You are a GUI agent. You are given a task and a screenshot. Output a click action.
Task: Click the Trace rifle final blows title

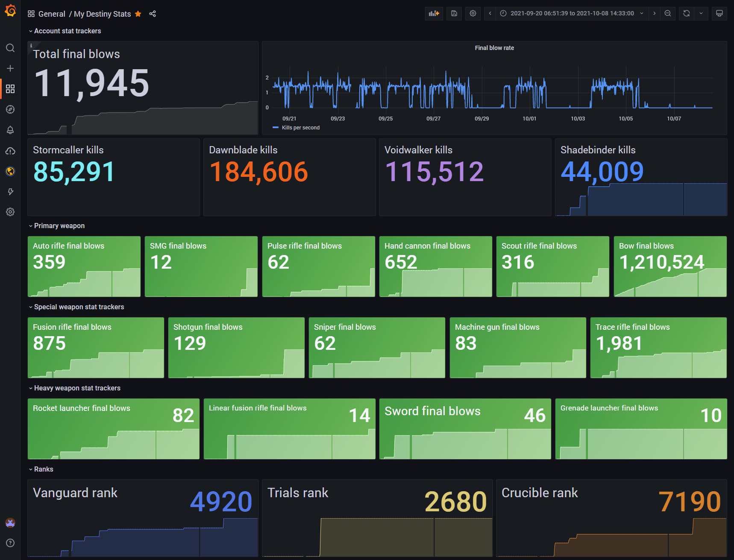[632, 327]
